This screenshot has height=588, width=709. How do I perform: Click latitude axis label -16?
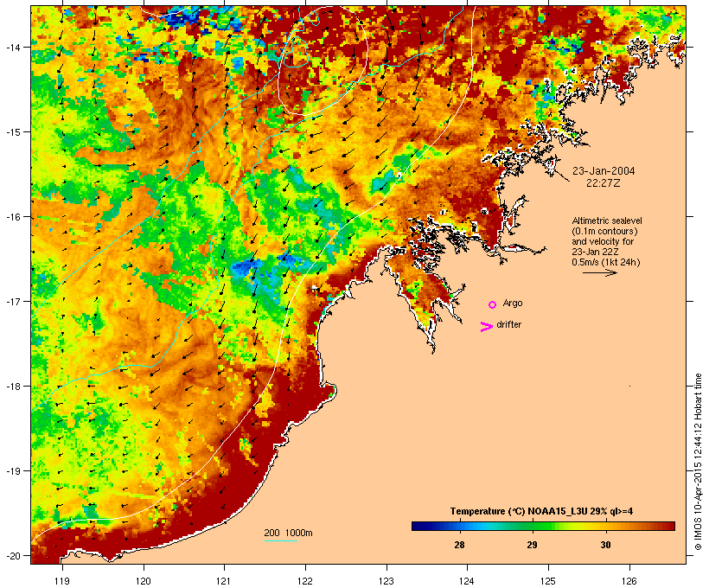(12, 217)
